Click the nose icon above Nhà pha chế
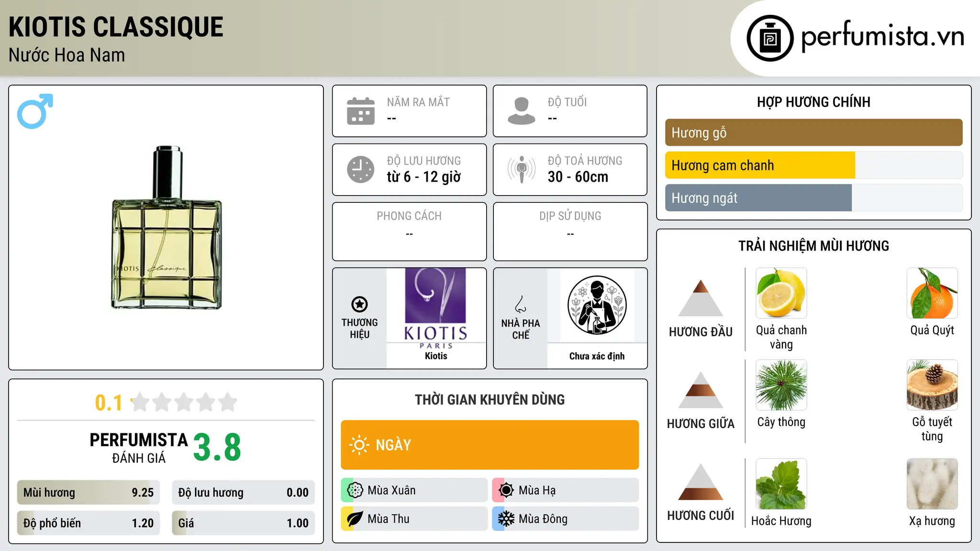Image resolution: width=980 pixels, height=551 pixels. click(521, 304)
